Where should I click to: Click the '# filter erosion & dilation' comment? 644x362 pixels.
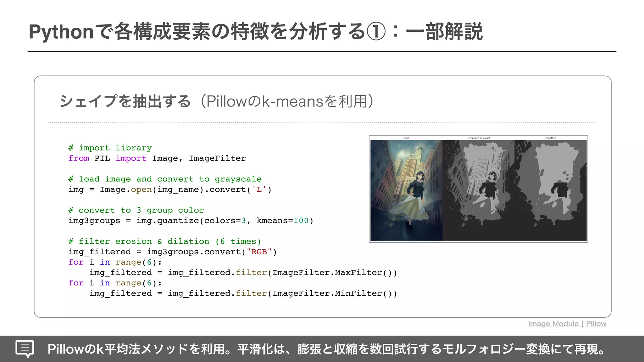[x=165, y=241]
